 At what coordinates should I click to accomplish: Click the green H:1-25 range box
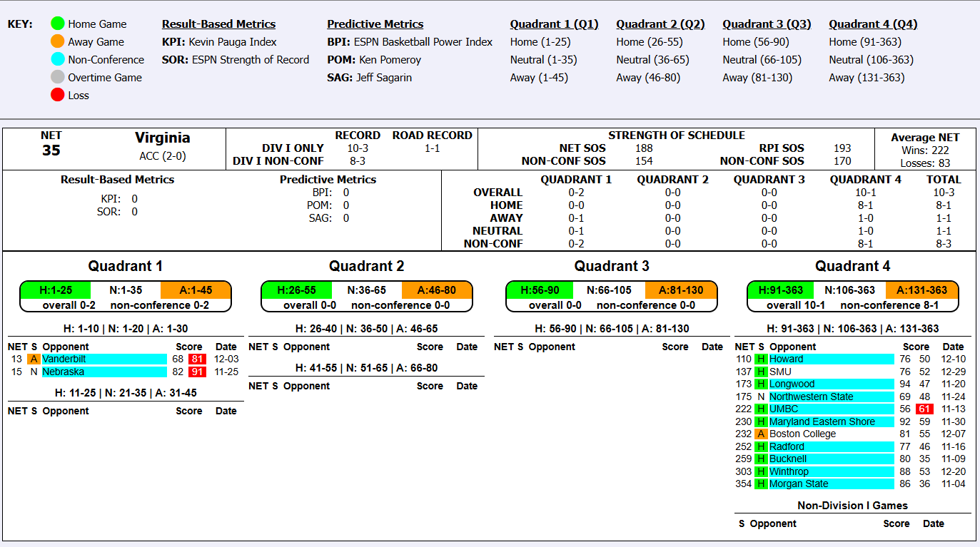point(55,290)
